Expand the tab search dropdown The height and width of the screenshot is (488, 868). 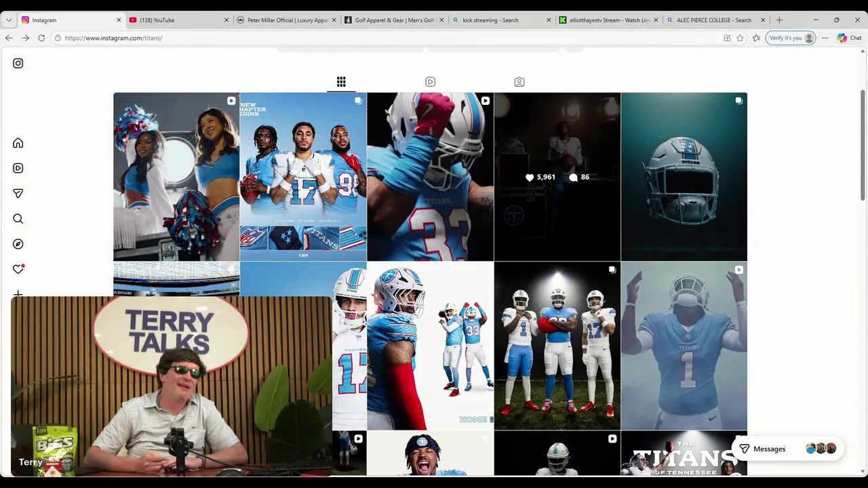tap(9, 20)
